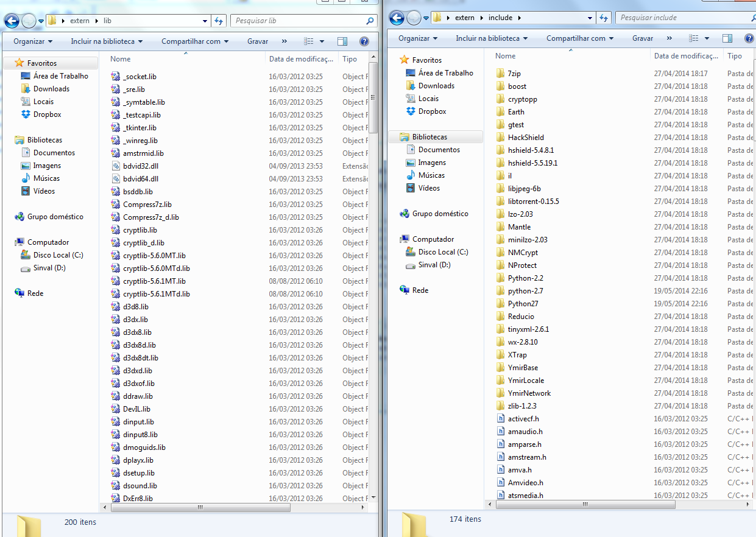Viewport: 756px width, 537px height.
Task: Select Locais in include window sidebar
Action: click(428, 99)
